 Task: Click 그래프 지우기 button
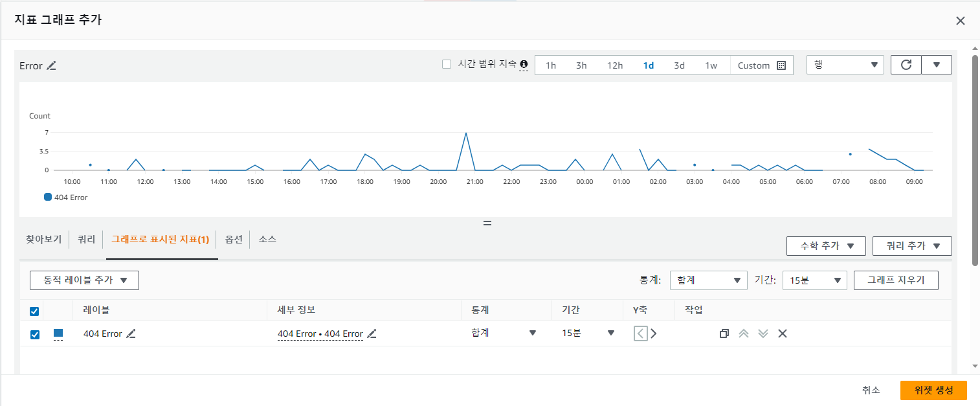pos(896,280)
